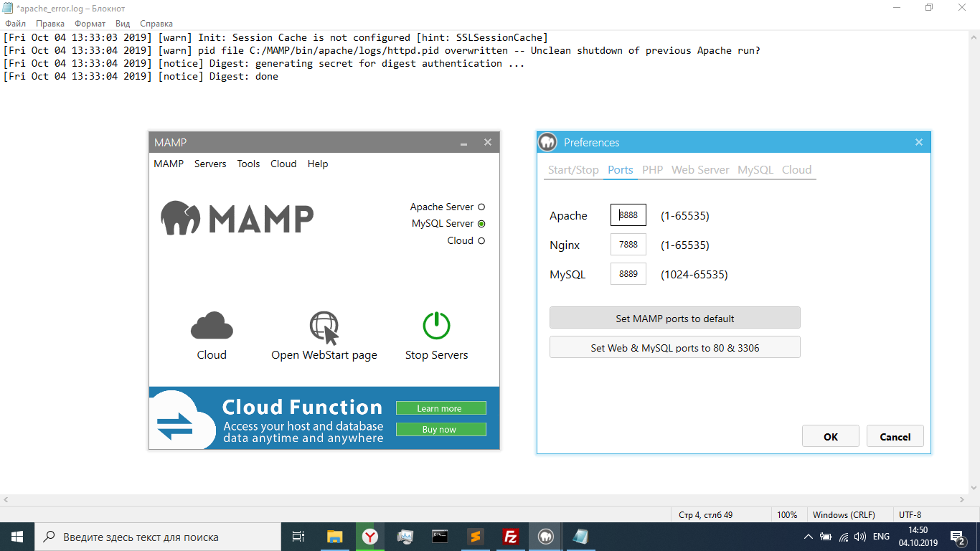The height and width of the screenshot is (551, 980).
Task: Open WebStart page globe icon
Action: (324, 328)
